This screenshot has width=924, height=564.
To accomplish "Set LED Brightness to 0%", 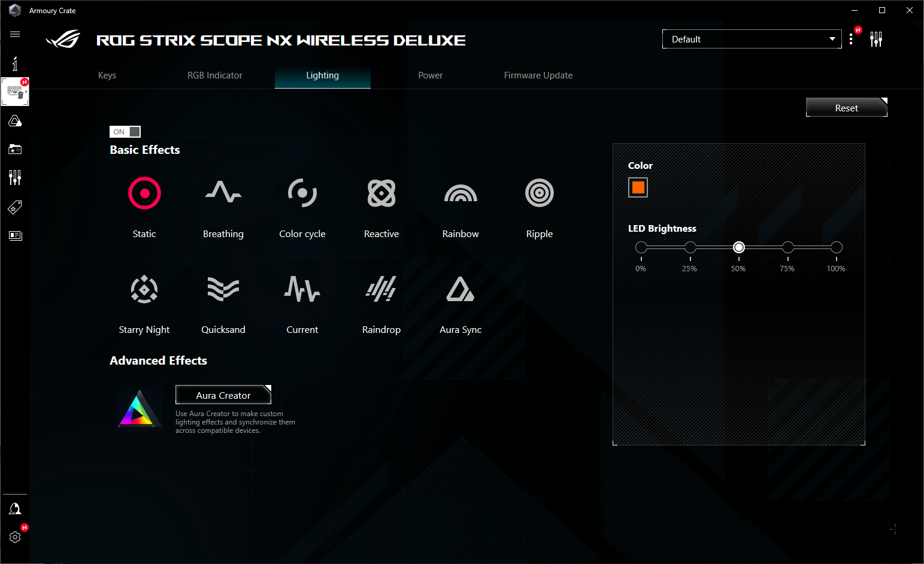I will (x=641, y=247).
